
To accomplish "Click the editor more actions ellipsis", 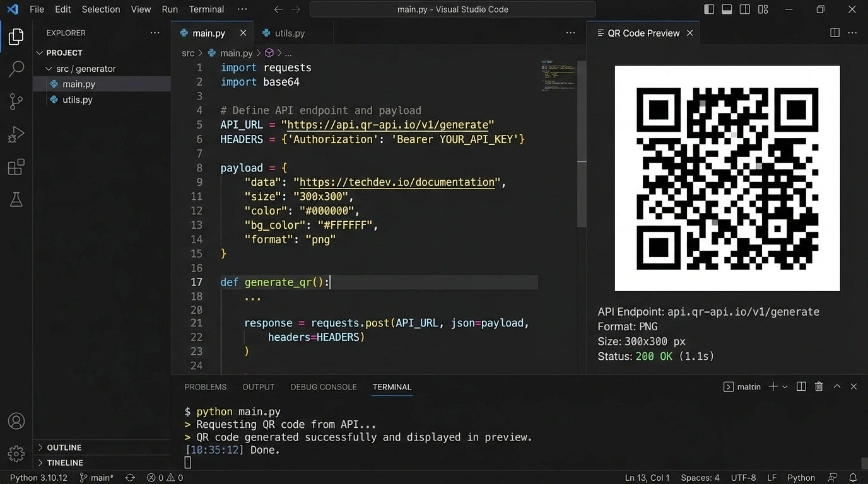I will click(x=570, y=33).
